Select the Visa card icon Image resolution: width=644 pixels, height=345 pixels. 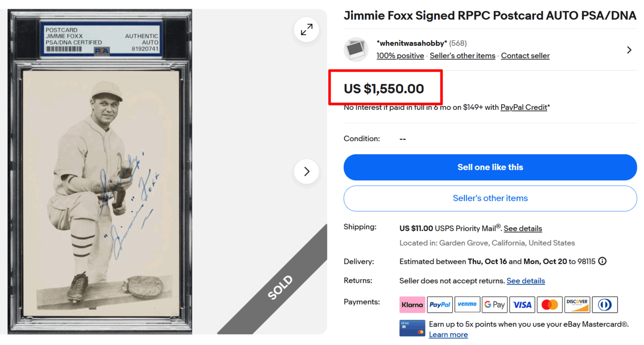coord(522,305)
